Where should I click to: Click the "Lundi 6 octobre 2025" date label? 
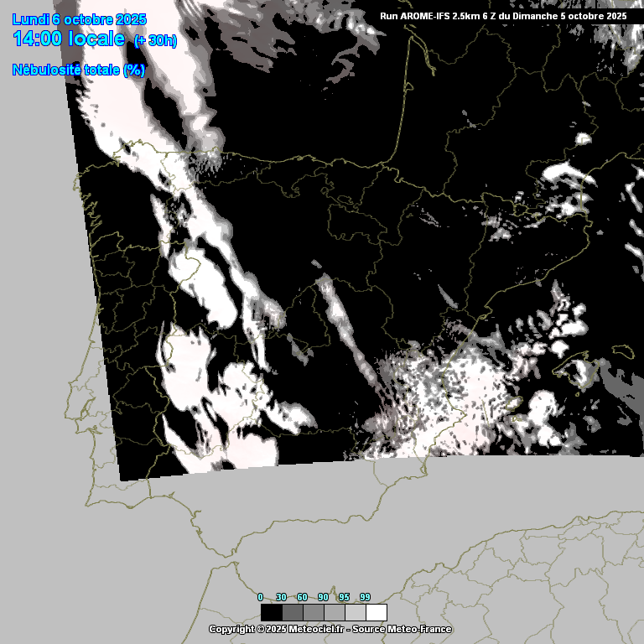[80, 19]
